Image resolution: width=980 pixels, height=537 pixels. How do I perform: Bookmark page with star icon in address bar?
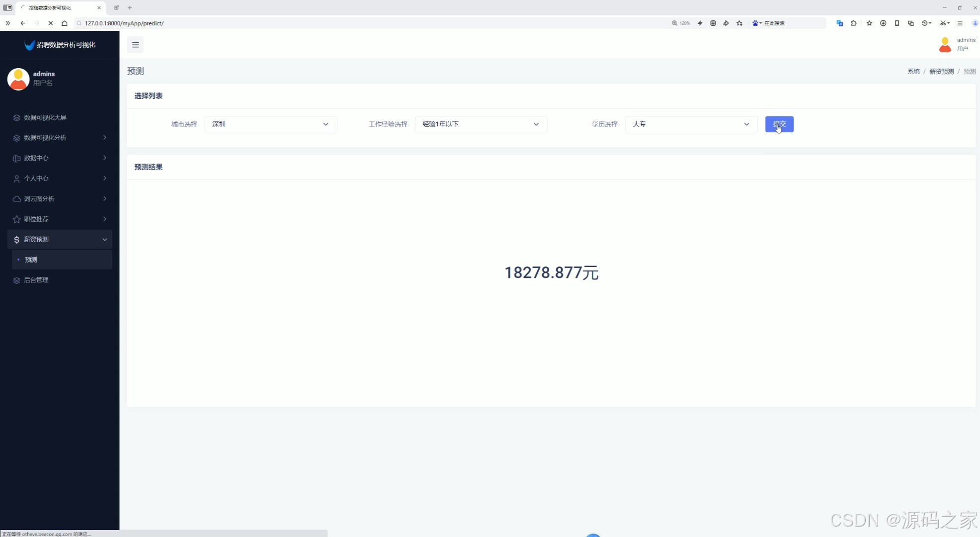pos(739,23)
